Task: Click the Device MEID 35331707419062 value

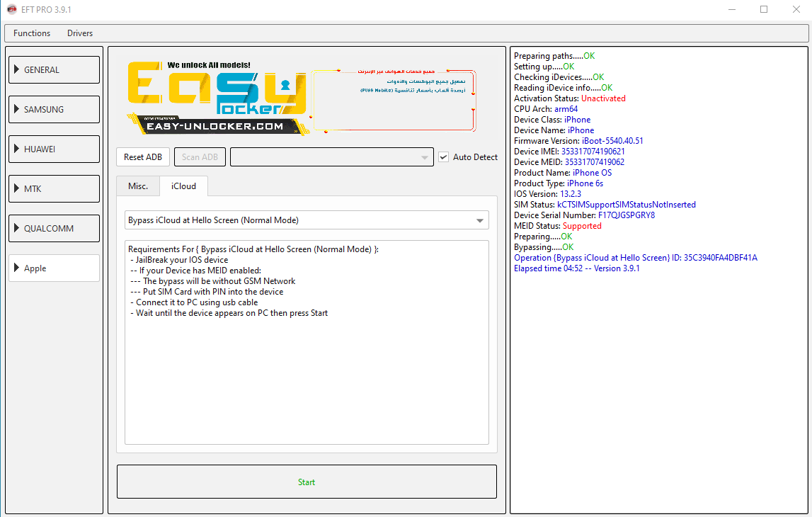Action: point(595,162)
